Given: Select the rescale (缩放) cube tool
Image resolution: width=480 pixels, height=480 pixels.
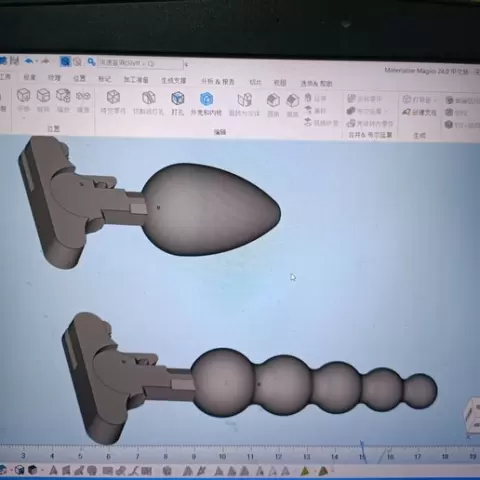Looking at the screenshot, I should coord(63,100).
